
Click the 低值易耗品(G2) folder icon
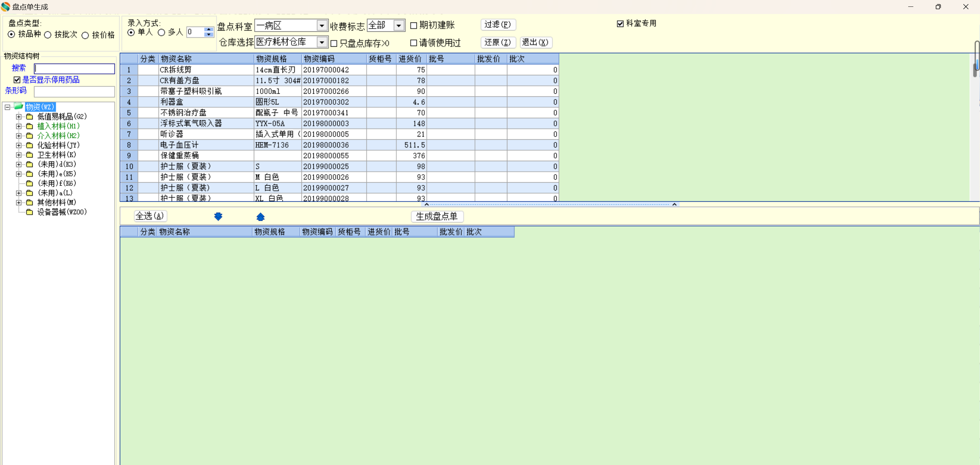[29, 117]
